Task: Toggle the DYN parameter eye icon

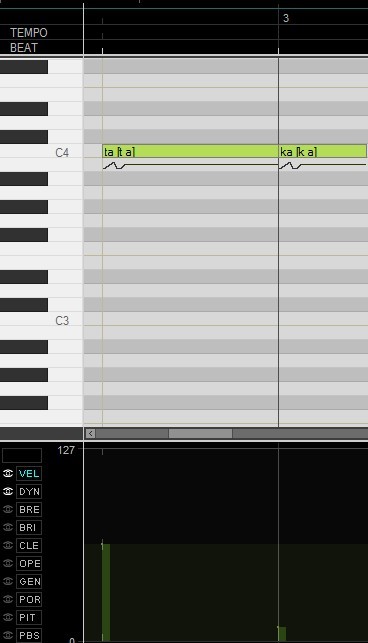Action: 8,491
